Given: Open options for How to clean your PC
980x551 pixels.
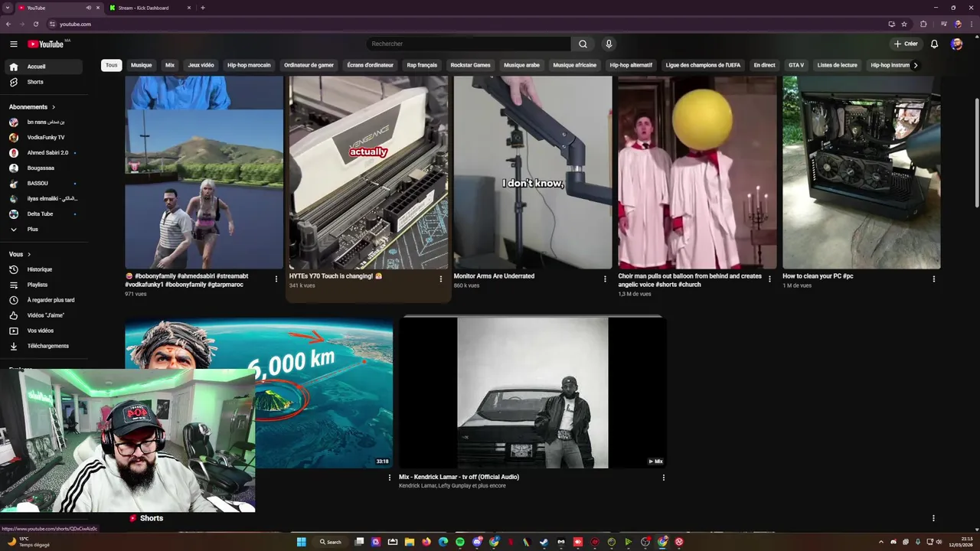Looking at the screenshot, I should [x=933, y=279].
